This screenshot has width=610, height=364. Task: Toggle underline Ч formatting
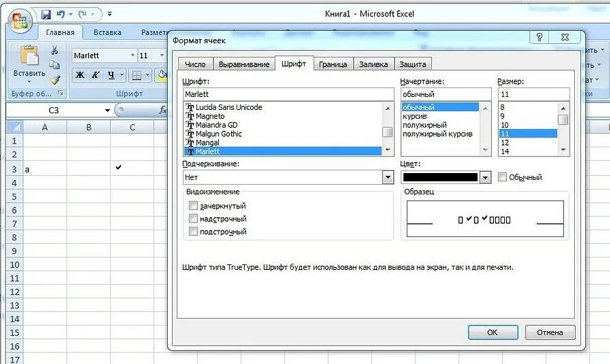click(x=111, y=75)
